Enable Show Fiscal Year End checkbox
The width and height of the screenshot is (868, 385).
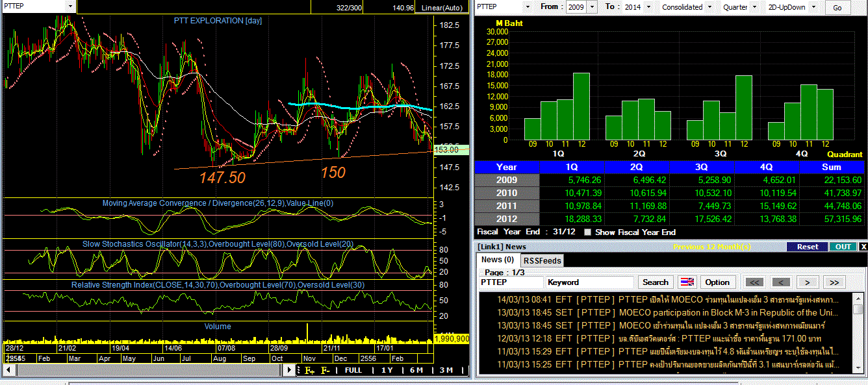588,232
